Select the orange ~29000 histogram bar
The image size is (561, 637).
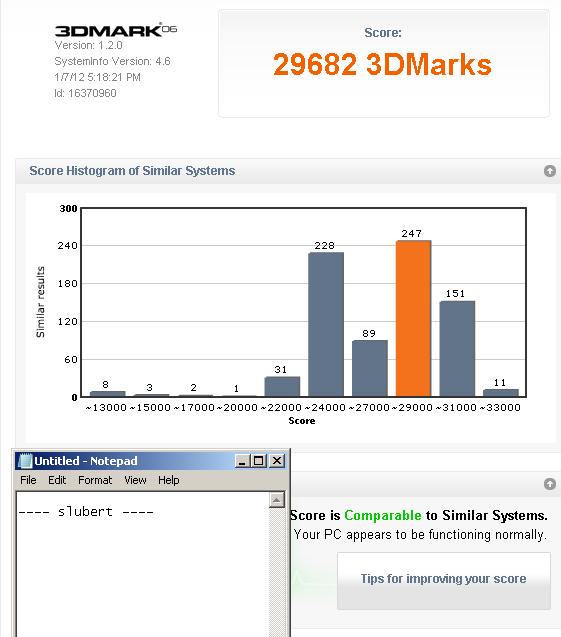[x=413, y=318]
